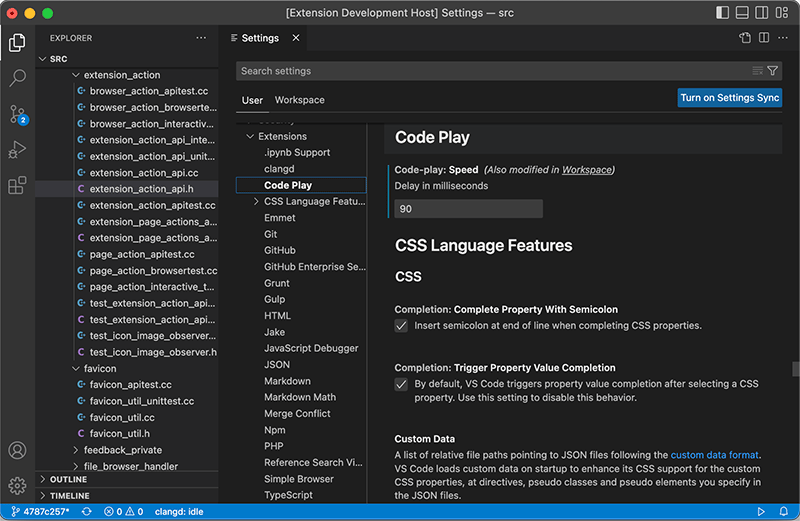Open Settings as JSON file
The image size is (800, 521).
(x=745, y=38)
